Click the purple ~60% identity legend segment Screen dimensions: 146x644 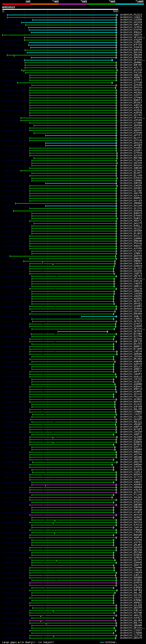tap(73, 4)
